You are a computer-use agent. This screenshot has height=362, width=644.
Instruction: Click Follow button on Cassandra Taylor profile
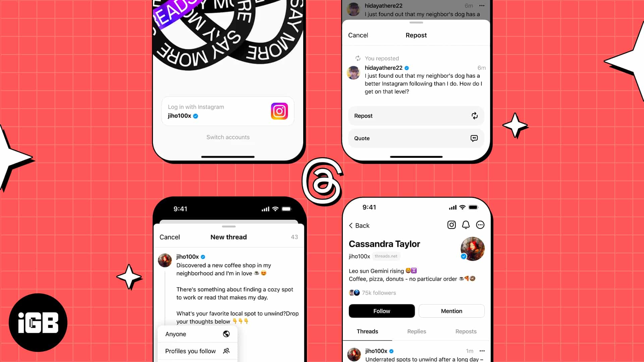(382, 311)
